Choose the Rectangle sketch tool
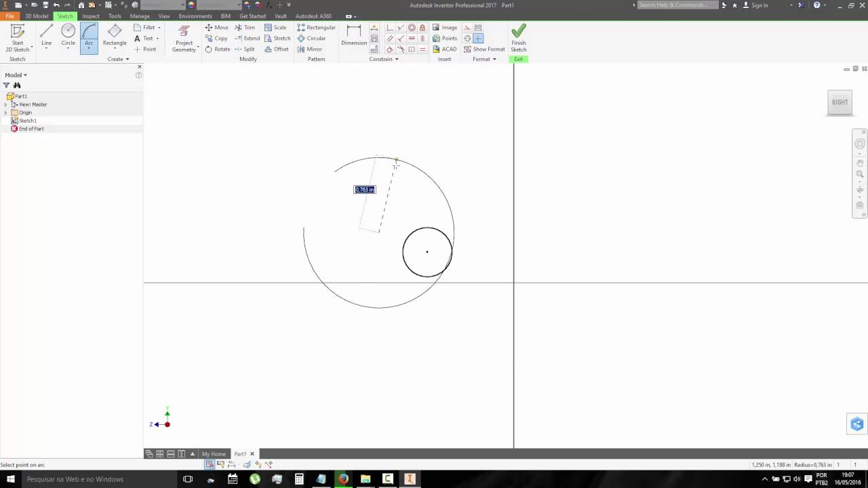Screen dimensions: 868x488 115,36
